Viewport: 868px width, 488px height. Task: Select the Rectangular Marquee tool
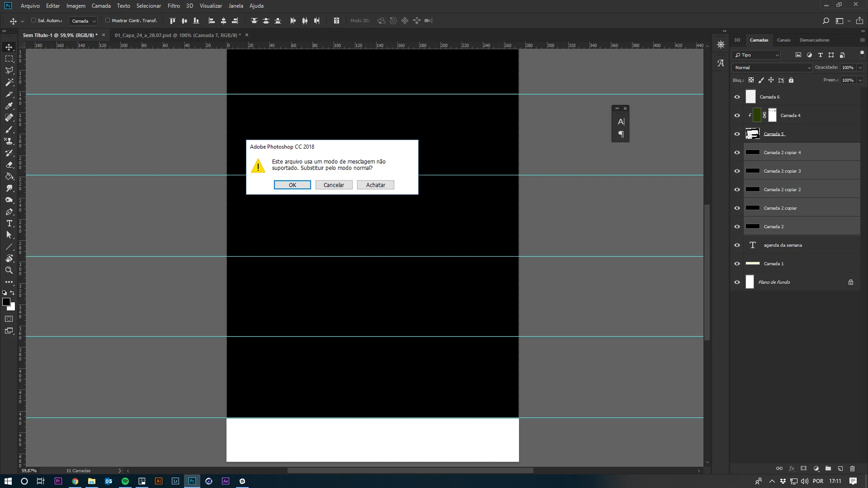point(9,59)
